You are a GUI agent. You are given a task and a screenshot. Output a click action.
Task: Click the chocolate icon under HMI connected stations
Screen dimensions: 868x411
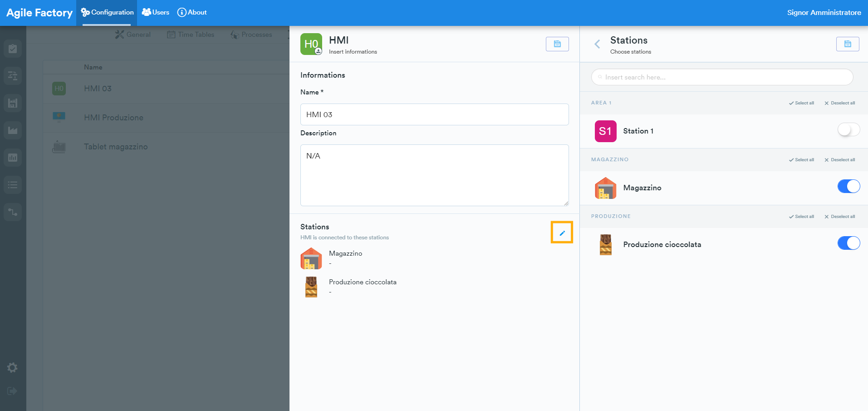(x=311, y=287)
